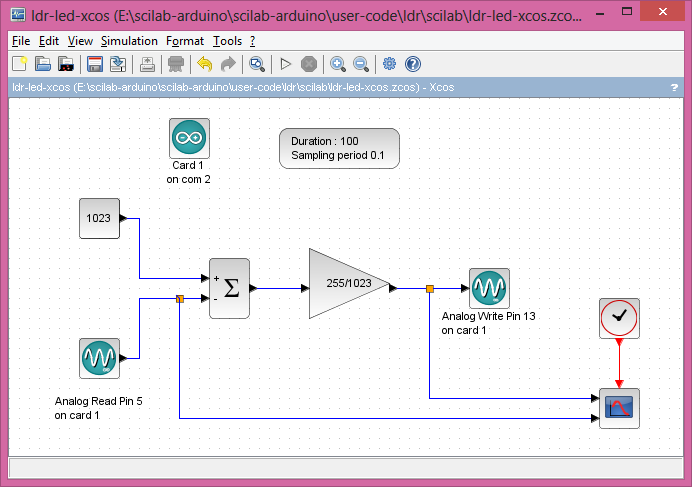Click the Undo arrow in toolbar
Screen dimensions: 692x487
(204, 64)
